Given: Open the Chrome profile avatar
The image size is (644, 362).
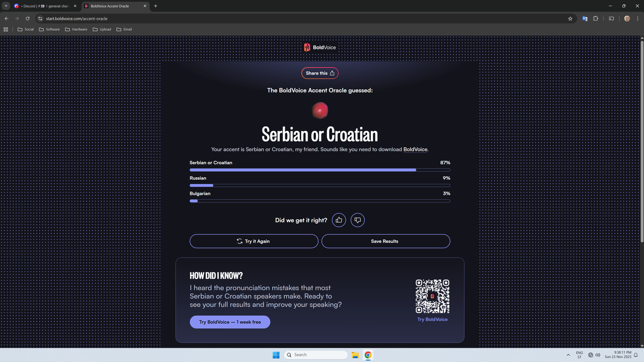Looking at the screenshot, I should point(626,18).
